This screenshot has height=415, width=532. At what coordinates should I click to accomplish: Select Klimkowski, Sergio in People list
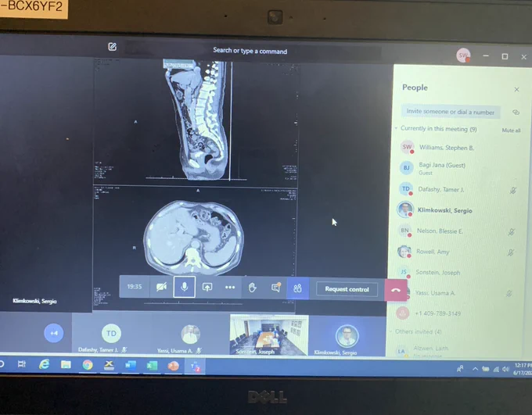pos(444,210)
